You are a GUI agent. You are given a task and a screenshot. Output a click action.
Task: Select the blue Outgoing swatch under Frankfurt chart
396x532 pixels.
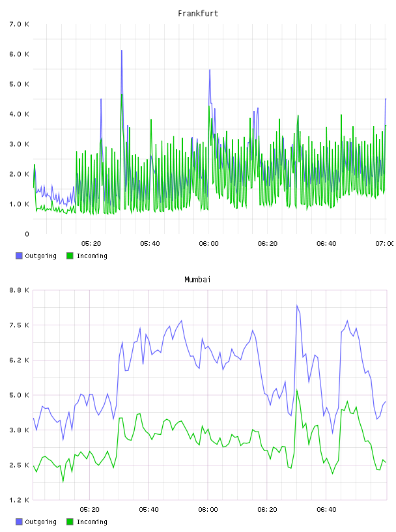click(x=19, y=256)
